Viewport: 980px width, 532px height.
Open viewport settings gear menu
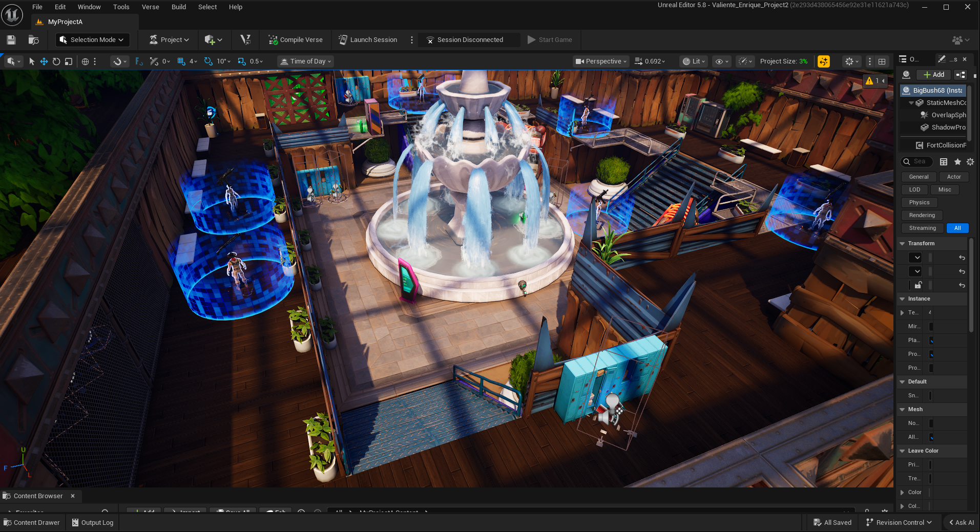pyautogui.click(x=852, y=61)
